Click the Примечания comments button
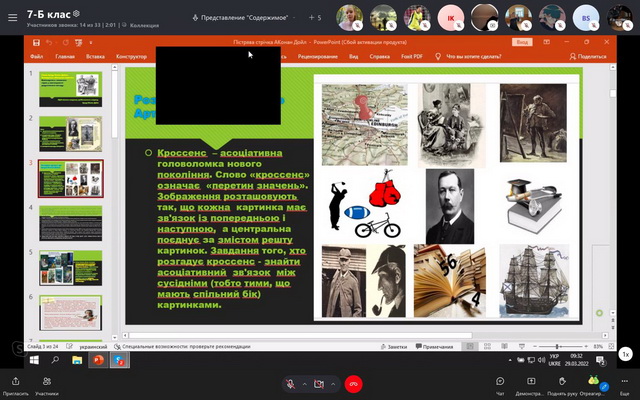Viewport: 640px width, 400px height. (x=436, y=346)
